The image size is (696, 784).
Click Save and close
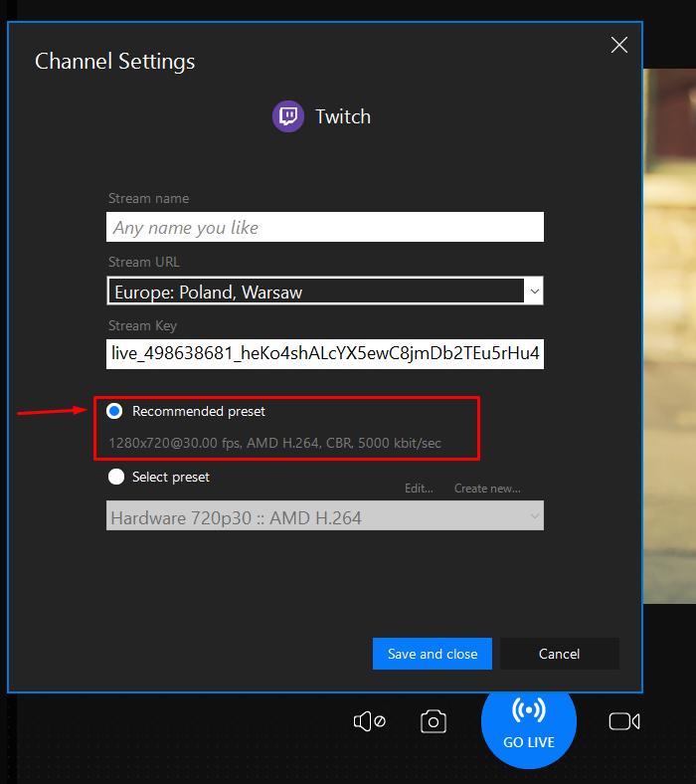pyautogui.click(x=433, y=654)
